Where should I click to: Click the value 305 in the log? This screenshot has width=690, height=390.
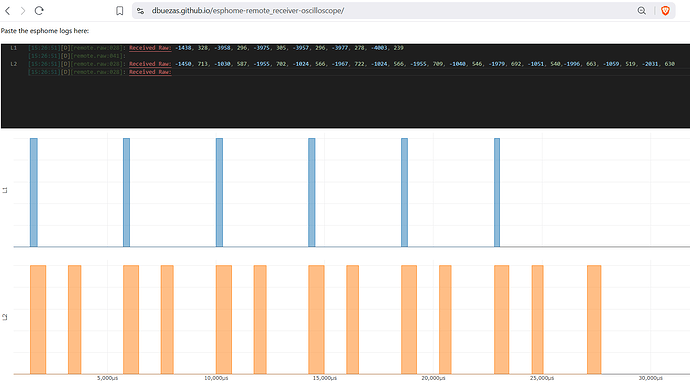(281, 48)
